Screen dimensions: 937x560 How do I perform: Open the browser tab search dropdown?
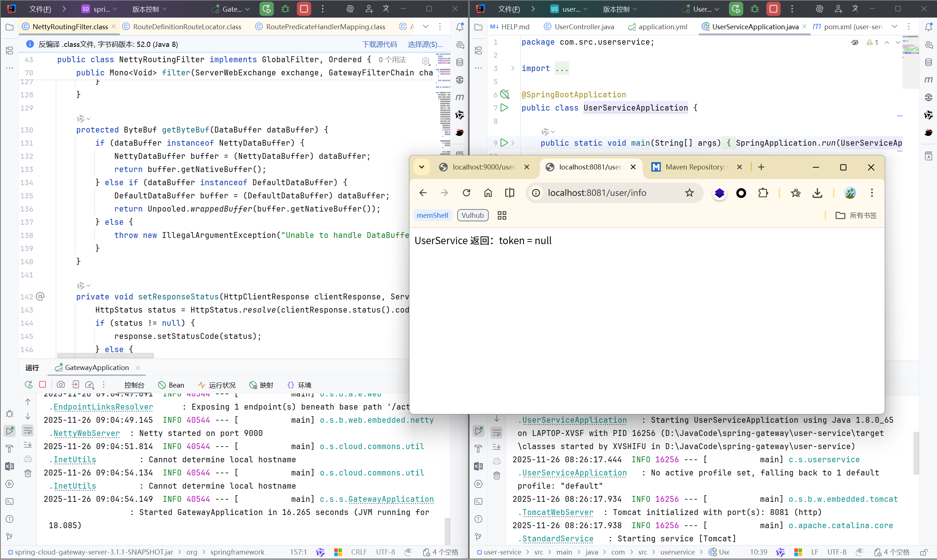(422, 167)
